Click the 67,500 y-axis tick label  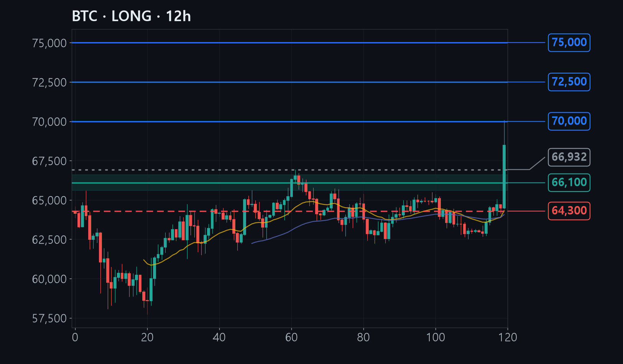[49, 161]
